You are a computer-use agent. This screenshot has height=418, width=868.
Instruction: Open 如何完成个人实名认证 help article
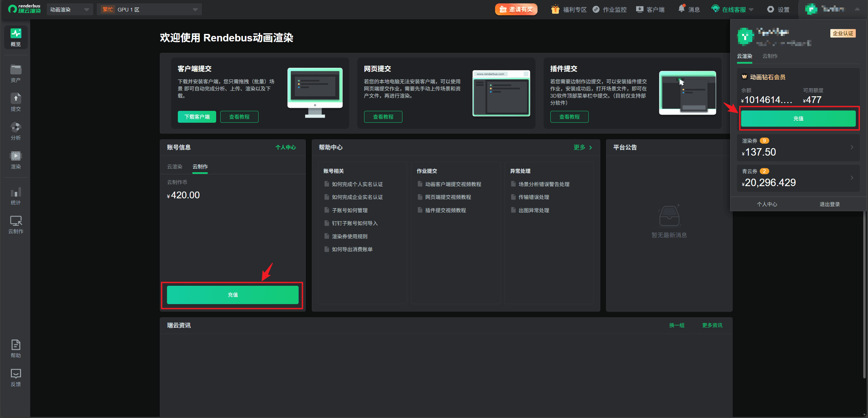[x=357, y=184]
